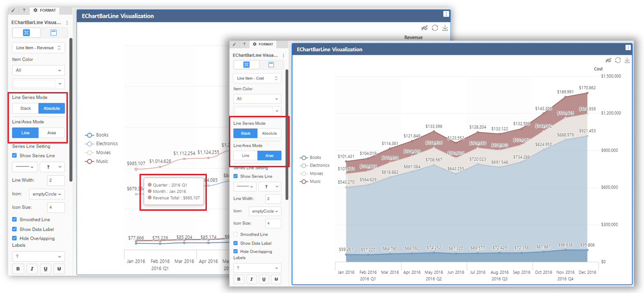Select the trend lines icon in the chart header
Viewport: 644px width, 293px height.
click(608, 60)
